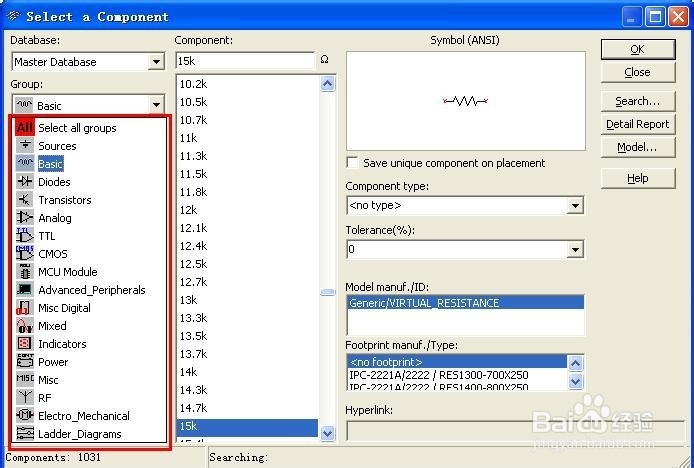The height and width of the screenshot is (468, 694).
Task: Click the CMOS group icon
Action: point(25,254)
